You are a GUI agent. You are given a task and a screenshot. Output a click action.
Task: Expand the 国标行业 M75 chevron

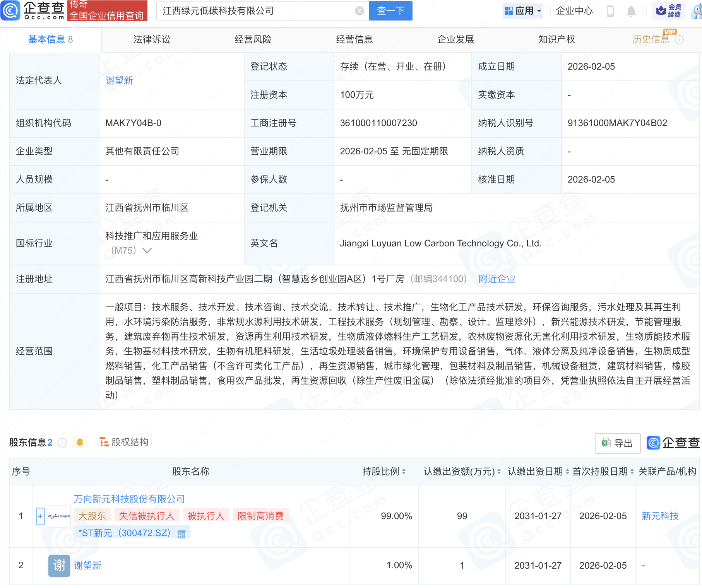tap(147, 251)
